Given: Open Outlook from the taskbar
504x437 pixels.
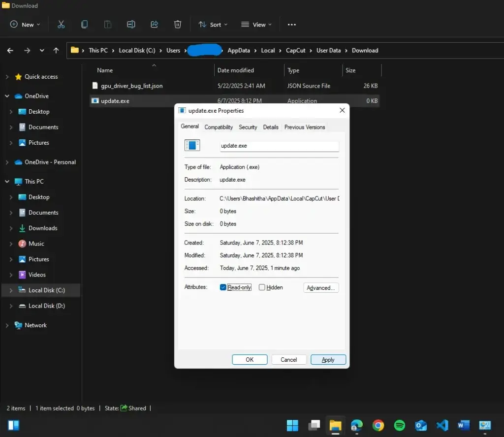Looking at the screenshot, I should coord(421,425).
